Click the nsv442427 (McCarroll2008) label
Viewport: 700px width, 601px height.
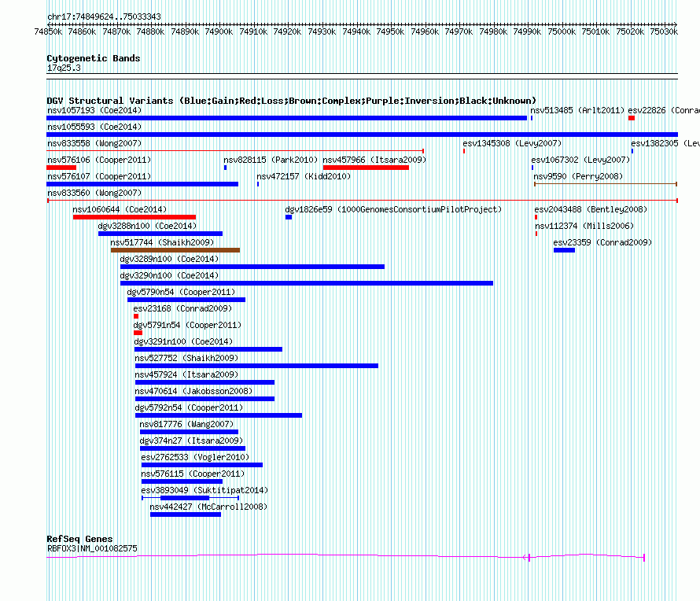pos(208,507)
